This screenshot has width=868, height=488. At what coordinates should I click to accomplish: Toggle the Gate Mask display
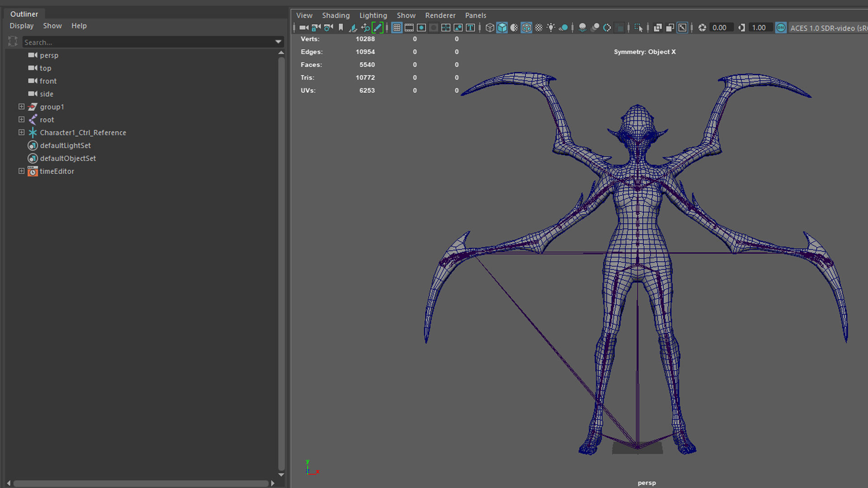coord(434,28)
